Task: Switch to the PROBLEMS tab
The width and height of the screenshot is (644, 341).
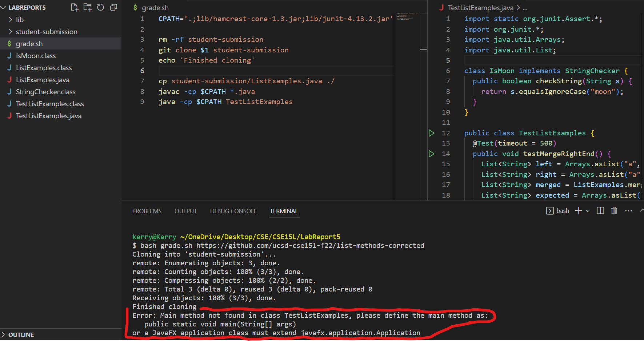Action: 147,211
